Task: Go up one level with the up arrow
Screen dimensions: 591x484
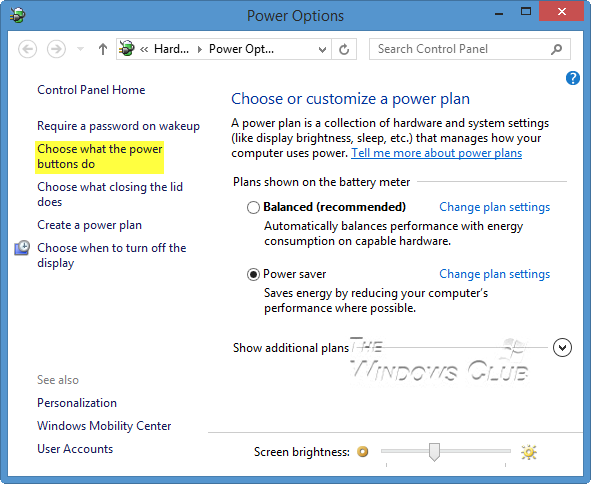Action: click(103, 49)
